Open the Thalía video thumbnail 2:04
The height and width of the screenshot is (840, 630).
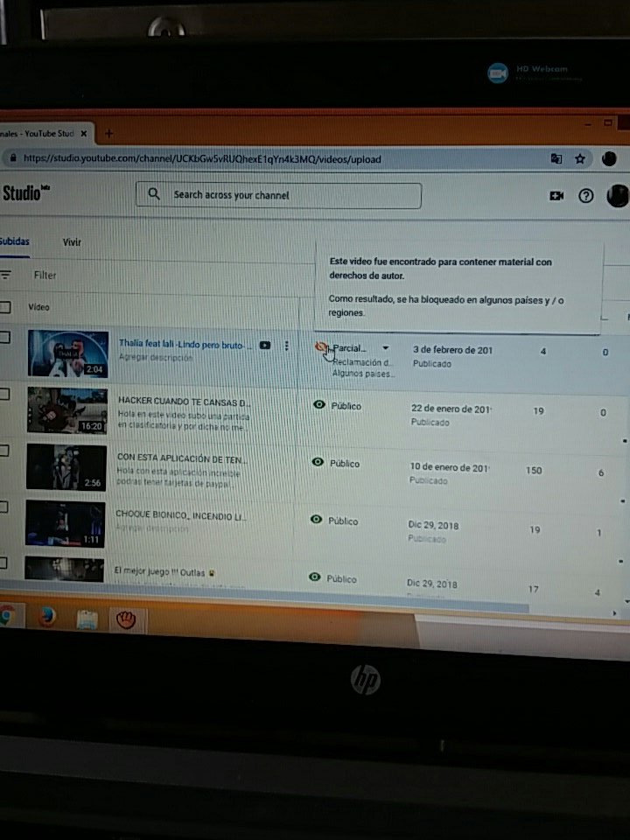coord(68,354)
